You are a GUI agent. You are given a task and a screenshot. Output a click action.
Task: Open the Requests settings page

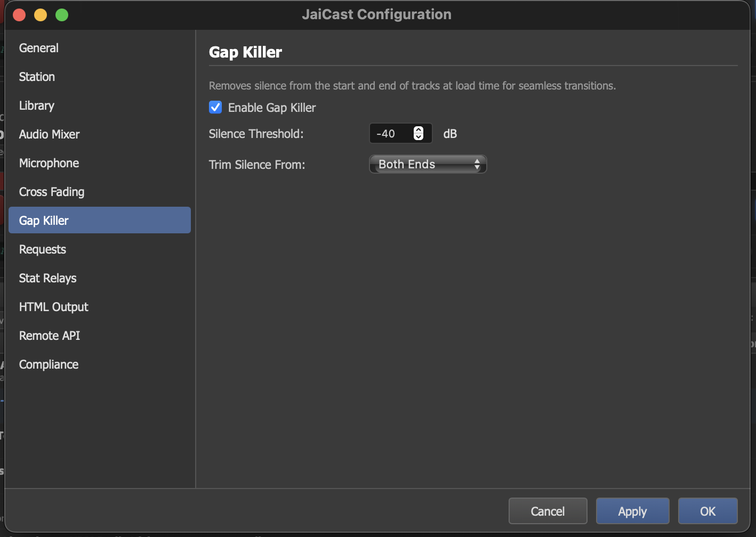pos(100,249)
